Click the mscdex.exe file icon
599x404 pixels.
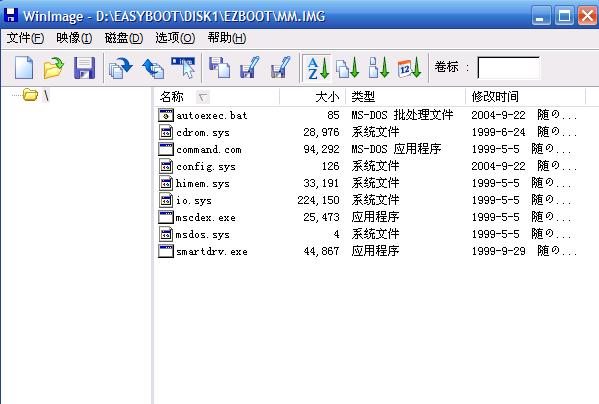pyautogui.click(x=166, y=217)
